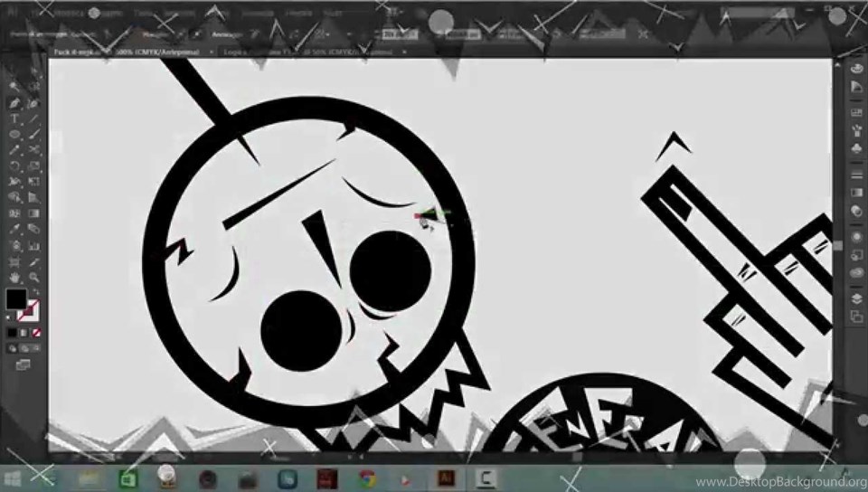
Task: Pick the Hand tool
Action: click(x=15, y=278)
